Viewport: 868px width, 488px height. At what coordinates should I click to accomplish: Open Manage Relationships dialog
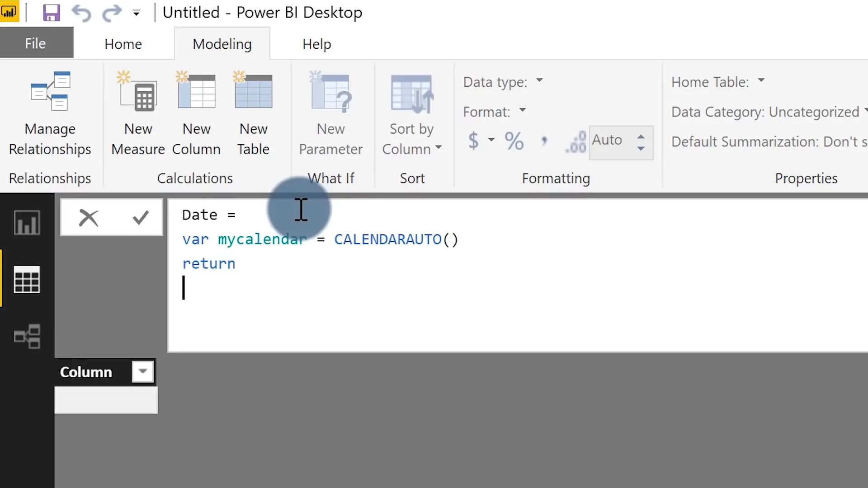coord(50,114)
